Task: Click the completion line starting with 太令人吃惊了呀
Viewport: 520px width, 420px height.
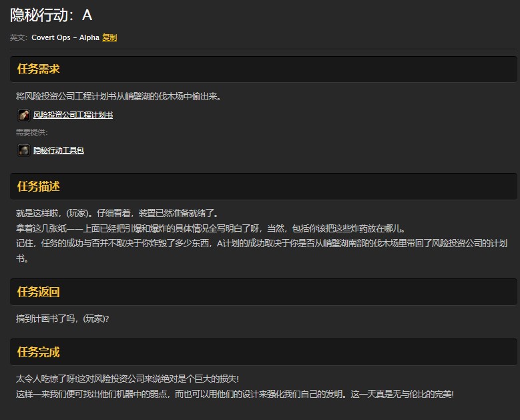Action: [127, 379]
